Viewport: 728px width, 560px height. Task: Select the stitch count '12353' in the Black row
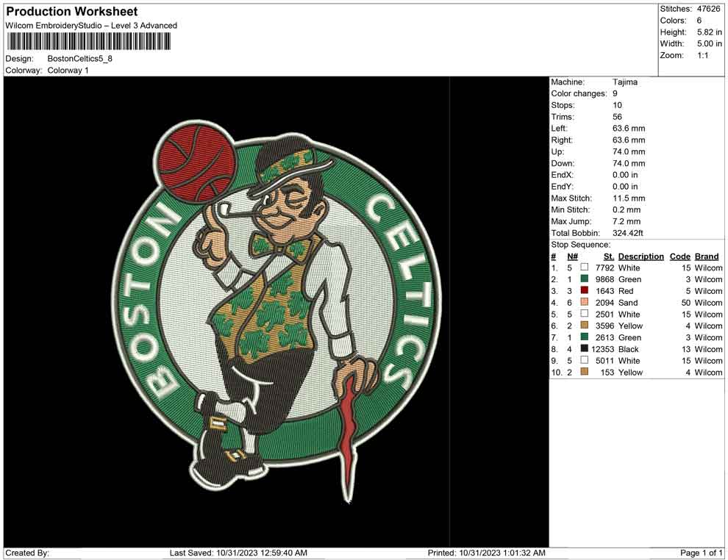(603, 349)
